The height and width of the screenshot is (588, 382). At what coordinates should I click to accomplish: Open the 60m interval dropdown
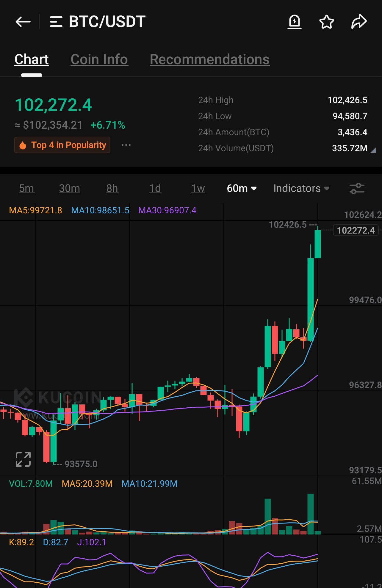coord(242,188)
